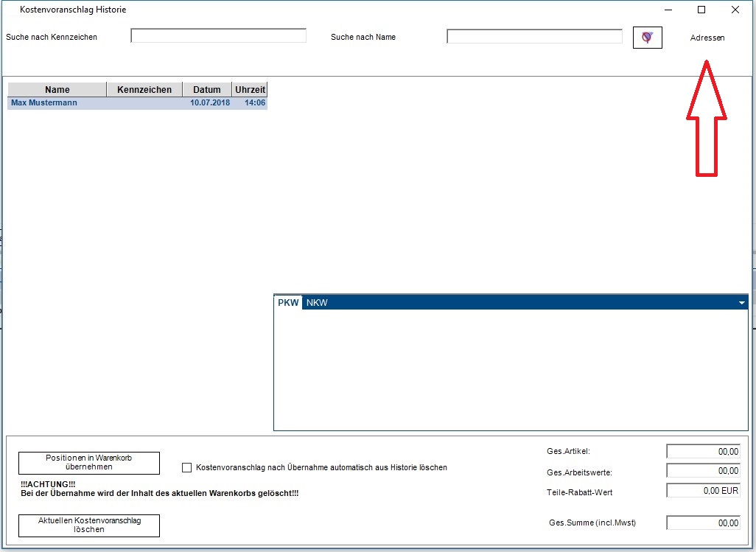This screenshot has height=552, width=756.
Task: Select the Max Mustermann entry
Action: point(137,102)
